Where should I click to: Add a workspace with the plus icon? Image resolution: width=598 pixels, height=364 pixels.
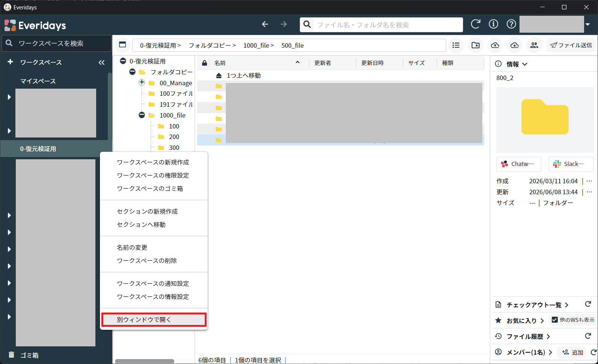(10, 62)
